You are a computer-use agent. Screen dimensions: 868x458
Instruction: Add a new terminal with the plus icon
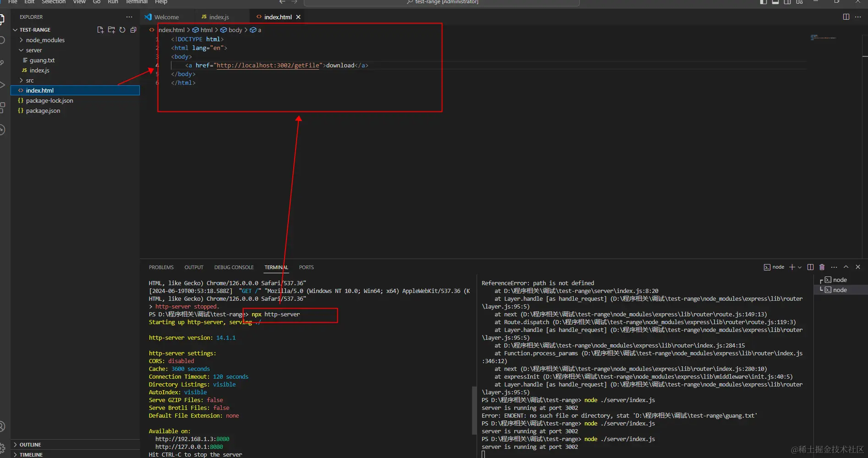click(792, 267)
